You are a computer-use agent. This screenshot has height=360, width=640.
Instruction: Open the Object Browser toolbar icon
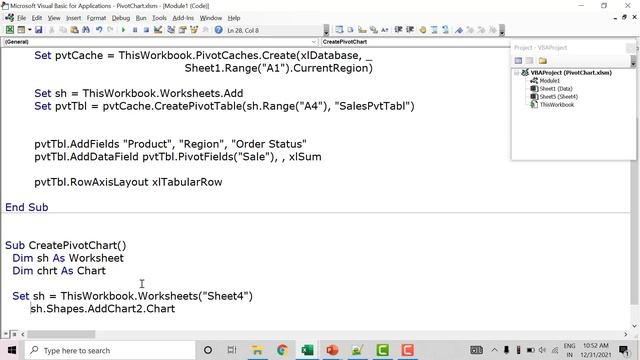click(194, 30)
